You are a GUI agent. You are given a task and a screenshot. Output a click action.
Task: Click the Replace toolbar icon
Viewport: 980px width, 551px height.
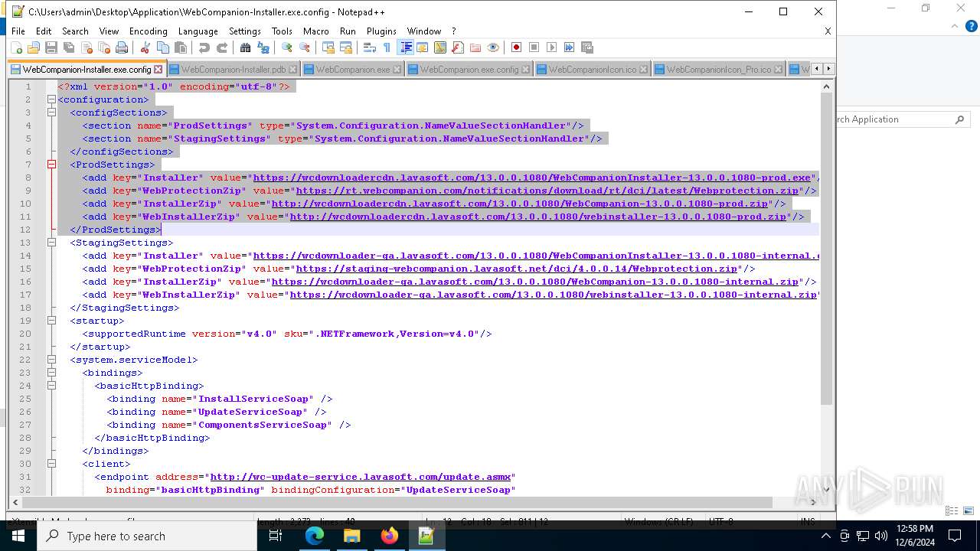coord(263,47)
